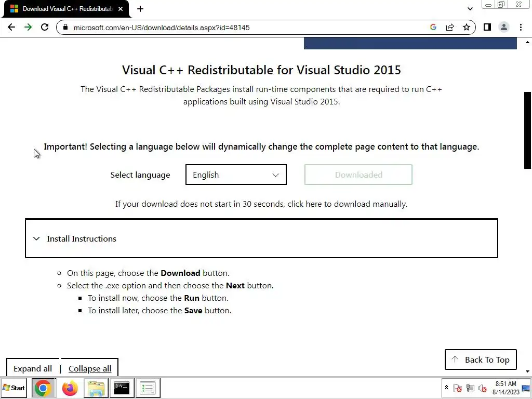Click Collapse all link
Image resolution: width=532 pixels, height=399 pixels.
(x=89, y=368)
